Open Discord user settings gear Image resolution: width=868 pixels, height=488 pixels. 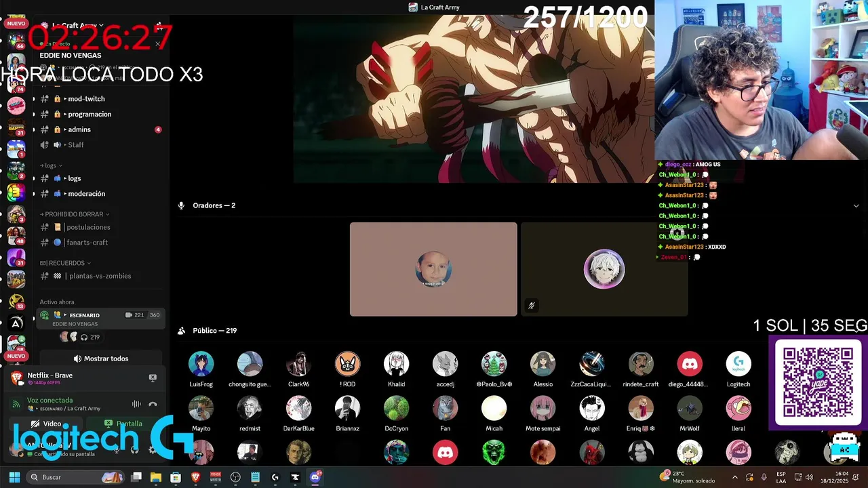(x=152, y=449)
